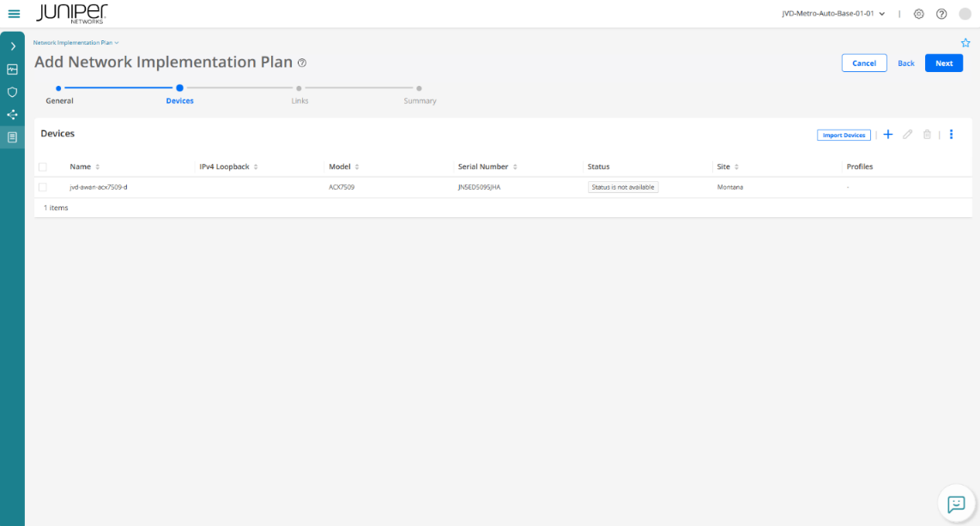Expand the left sidebar with chevron arrow
The height and width of the screenshot is (526, 980).
tap(13, 46)
